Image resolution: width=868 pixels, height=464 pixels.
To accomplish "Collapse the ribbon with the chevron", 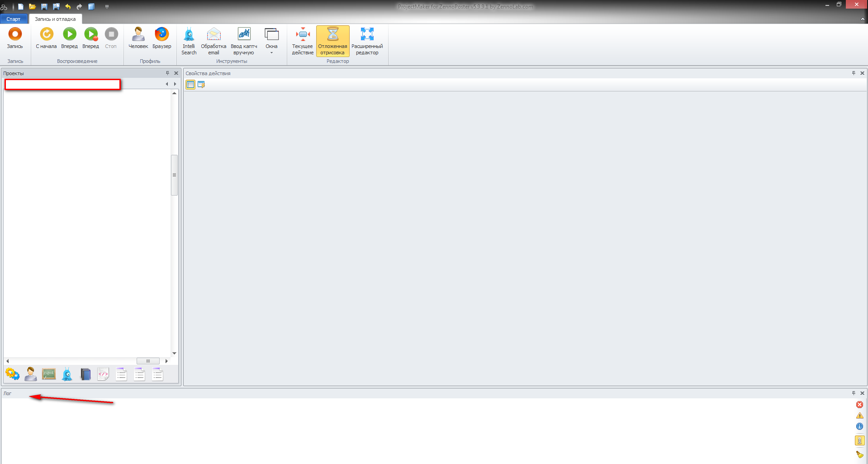I will tap(863, 19).
